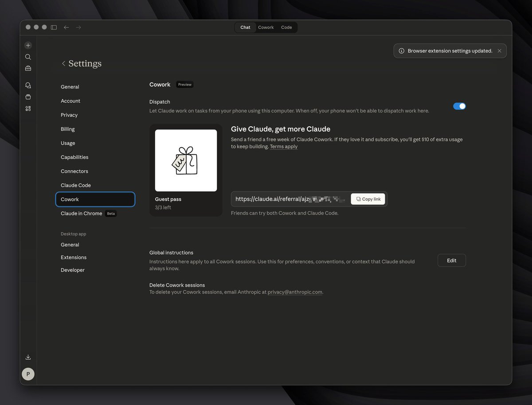
Task: Click the Copy link button
Action: 368,199
